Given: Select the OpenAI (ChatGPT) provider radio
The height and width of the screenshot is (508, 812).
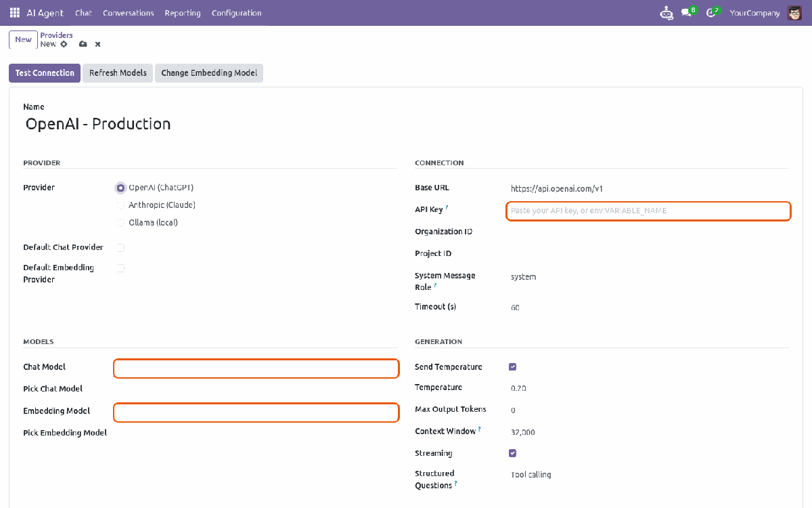Looking at the screenshot, I should [120, 188].
